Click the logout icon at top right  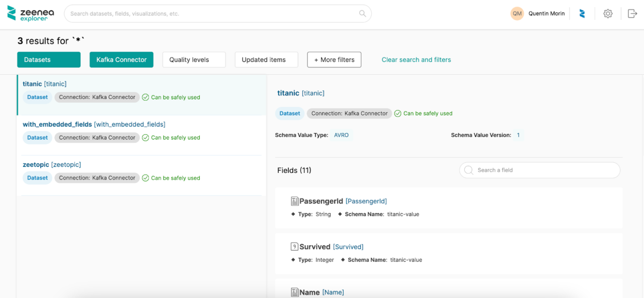click(x=632, y=14)
